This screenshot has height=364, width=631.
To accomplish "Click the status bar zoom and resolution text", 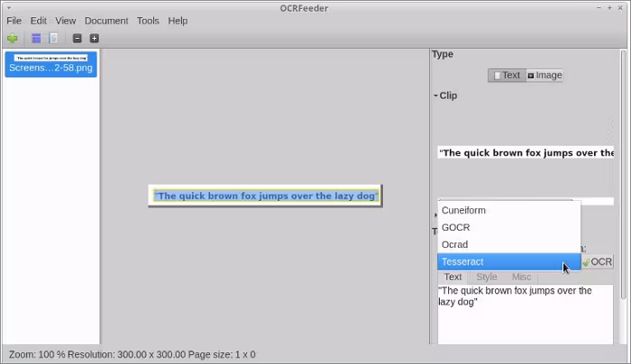I will [132, 354].
